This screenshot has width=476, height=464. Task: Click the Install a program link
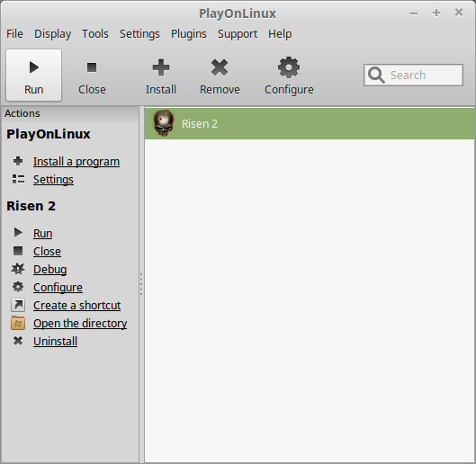[76, 162]
